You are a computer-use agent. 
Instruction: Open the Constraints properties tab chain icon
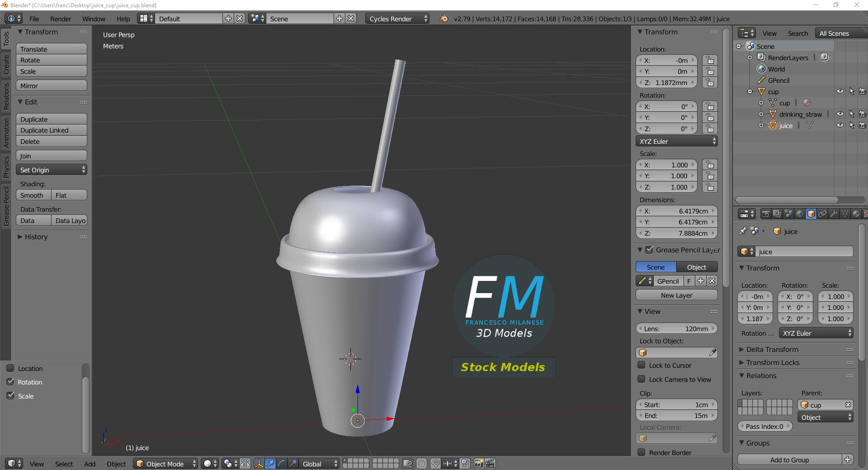[x=822, y=214]
